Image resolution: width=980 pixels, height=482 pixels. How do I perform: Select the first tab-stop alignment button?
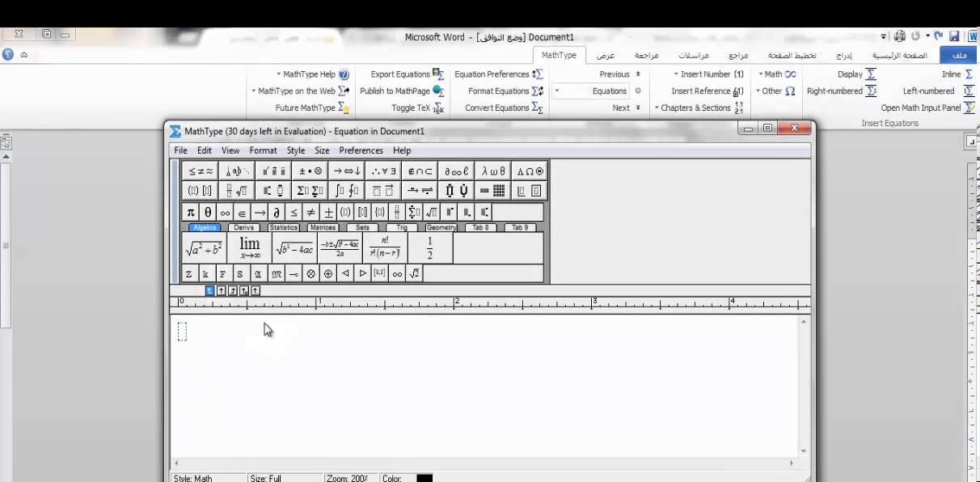tap(209, 290)
